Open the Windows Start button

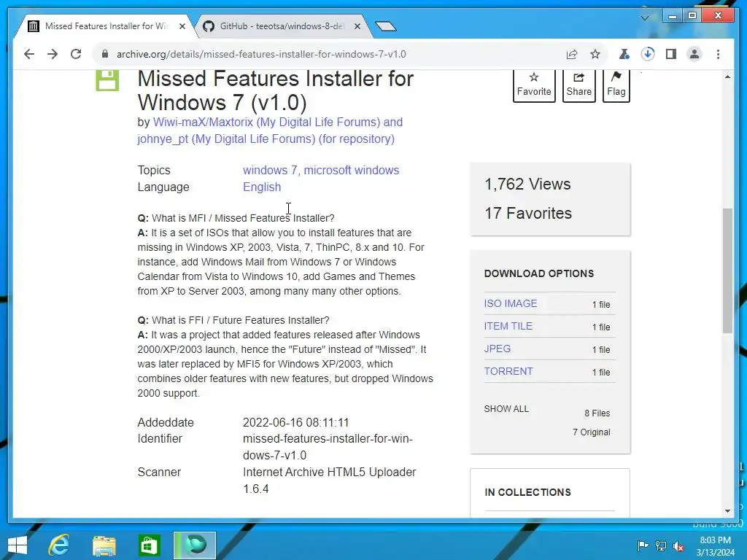(18, 545)
